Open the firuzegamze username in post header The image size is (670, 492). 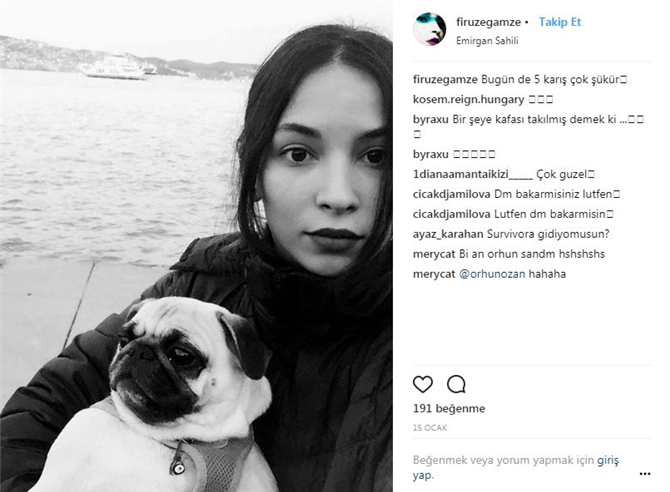click(x=488, y=22)
